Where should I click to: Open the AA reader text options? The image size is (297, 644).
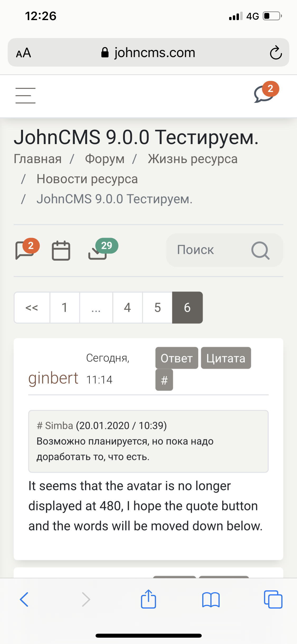point(23,53)
